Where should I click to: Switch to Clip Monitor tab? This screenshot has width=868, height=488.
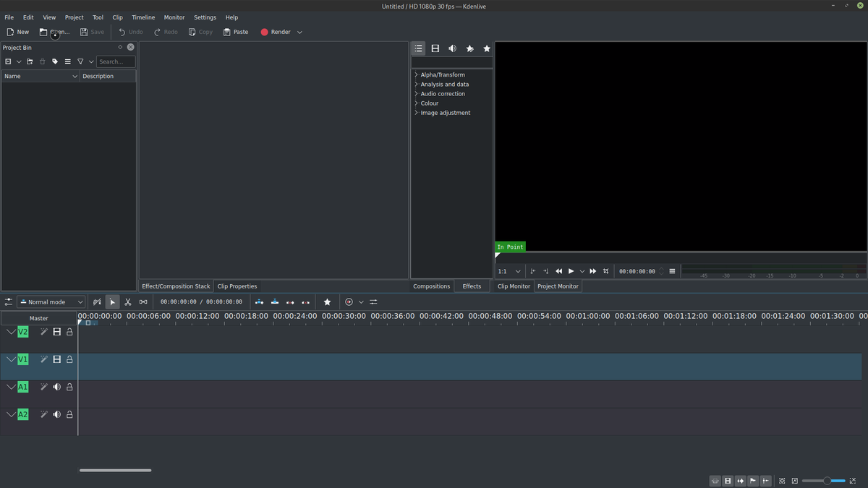pyautogui.click(x=514, y=286)
